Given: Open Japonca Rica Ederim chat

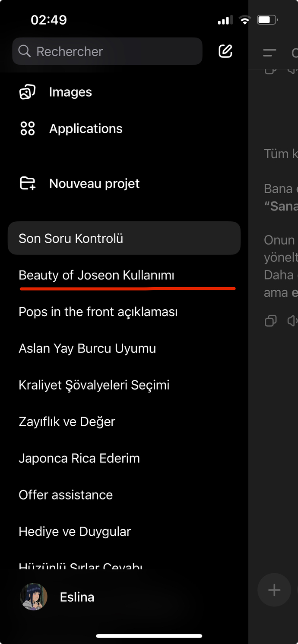Looking at the screenshot, I should (x=79, y=458).
